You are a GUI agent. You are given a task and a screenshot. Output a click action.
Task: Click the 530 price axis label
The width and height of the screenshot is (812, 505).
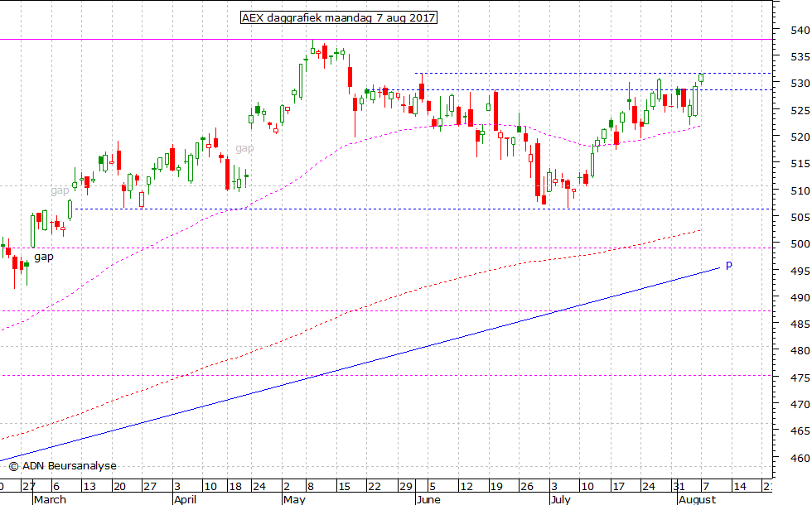(x=800, y=84)
